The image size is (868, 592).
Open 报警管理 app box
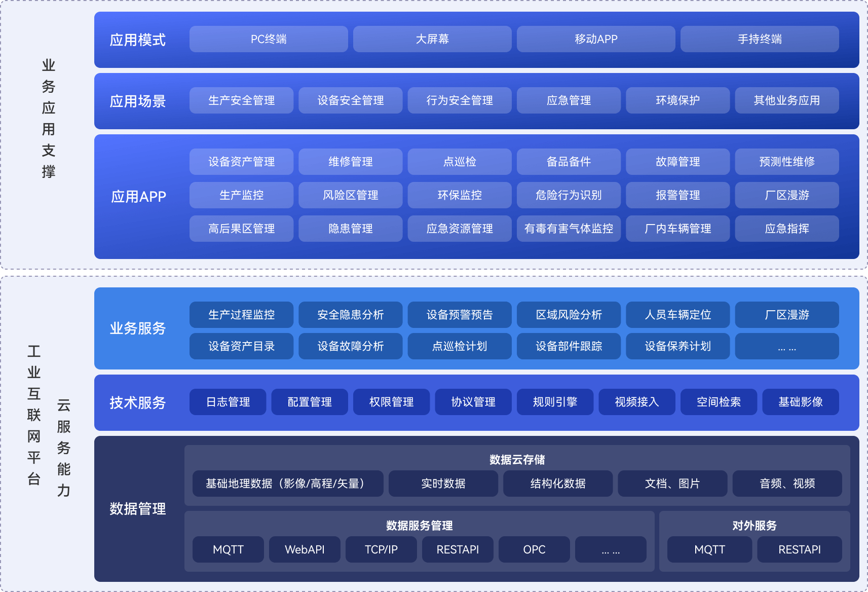[678, 195]
